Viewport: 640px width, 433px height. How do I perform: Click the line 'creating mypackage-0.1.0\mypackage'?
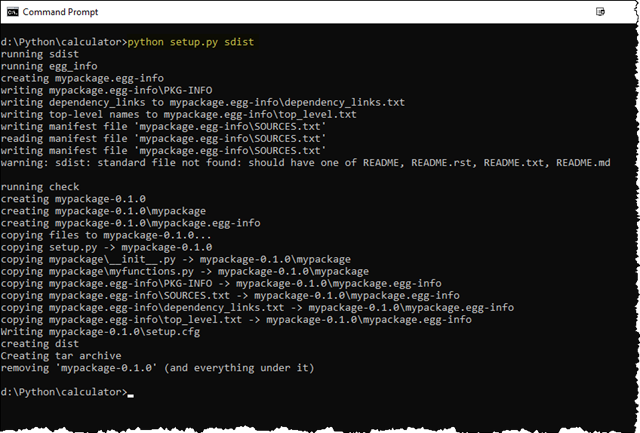[x=103, y=211]
